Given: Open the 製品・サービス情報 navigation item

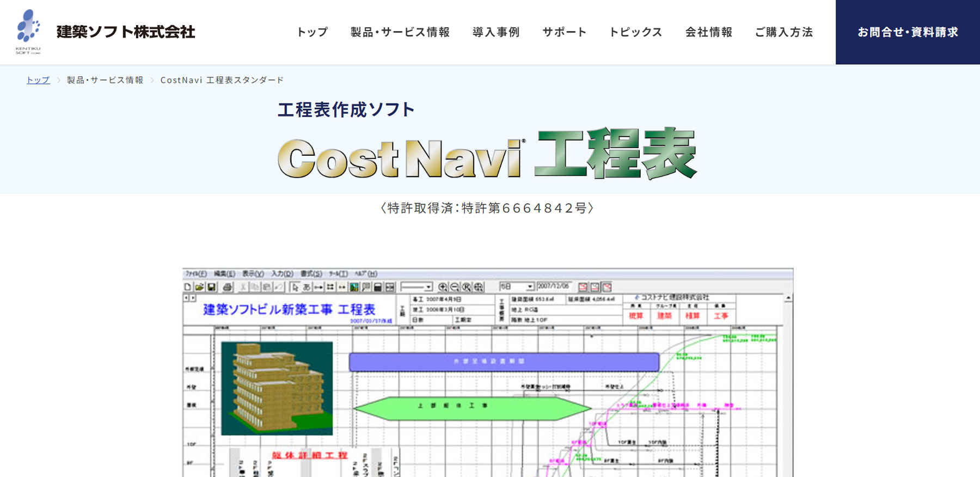Looking at the screenshot, I should (x=400, y=32).
